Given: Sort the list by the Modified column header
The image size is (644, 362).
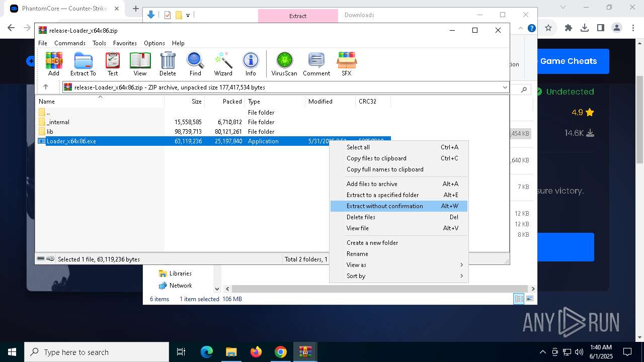Looking at the screenshot, I should coord(330,102).
